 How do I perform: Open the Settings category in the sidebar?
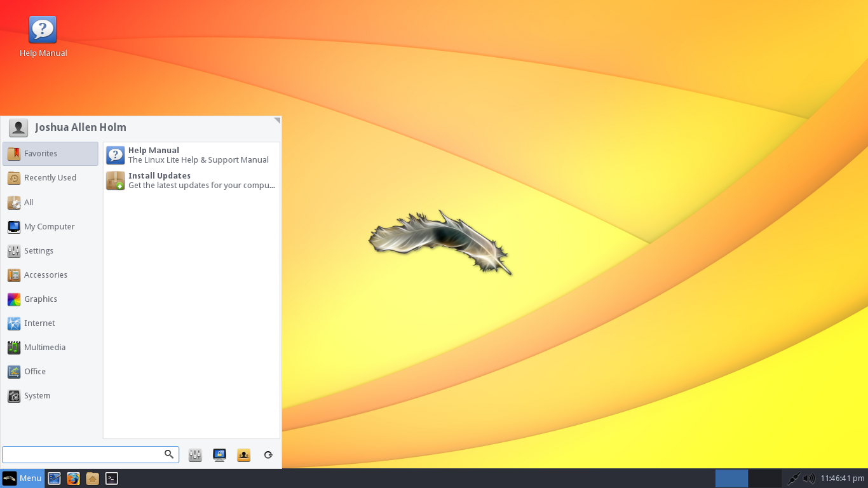tap(51, 250)
